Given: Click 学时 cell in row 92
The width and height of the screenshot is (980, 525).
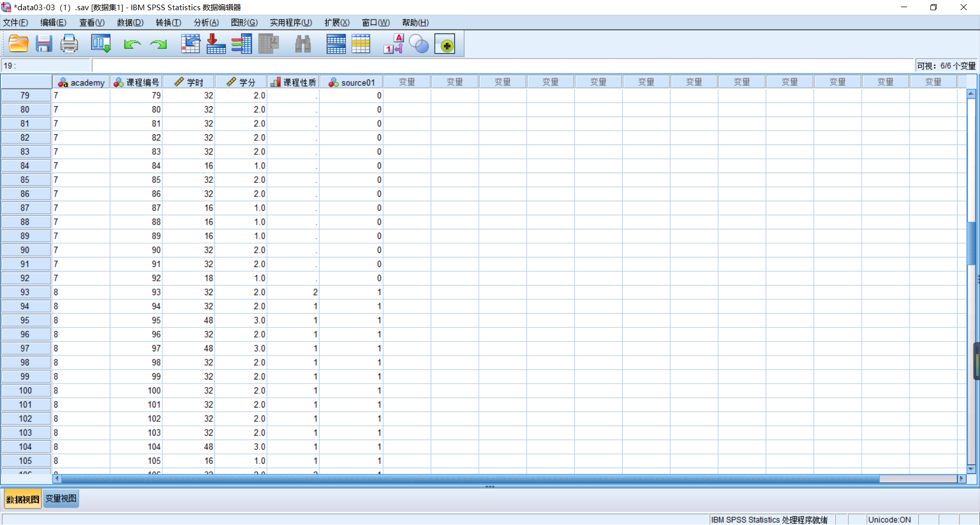Looking at the screenshot, I should 188,278.
